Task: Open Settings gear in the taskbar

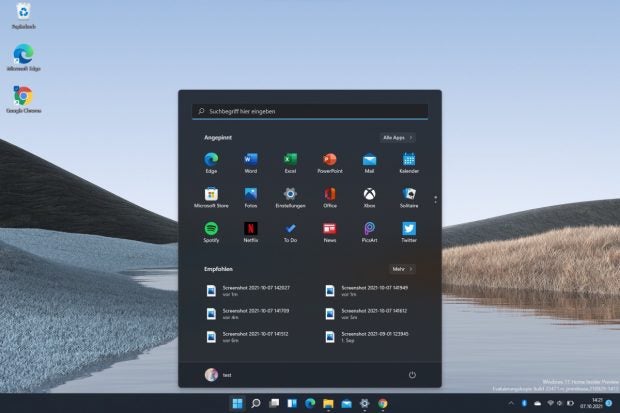Action: [x=365, y=403]
